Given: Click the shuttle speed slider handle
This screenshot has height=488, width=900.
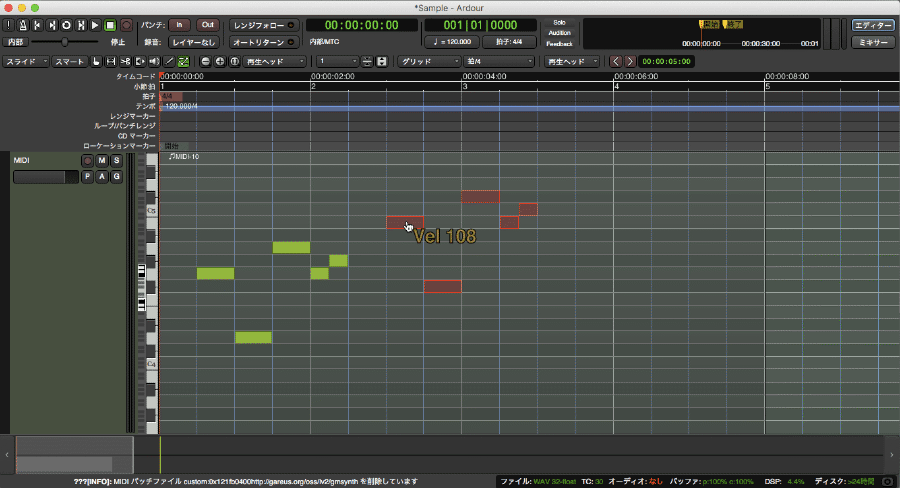Looking at the screenshot, I should click(66, 42).
